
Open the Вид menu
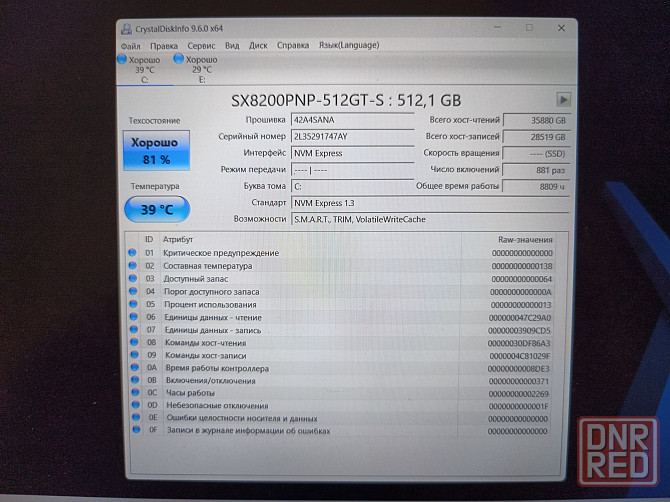tap(232, 45)
